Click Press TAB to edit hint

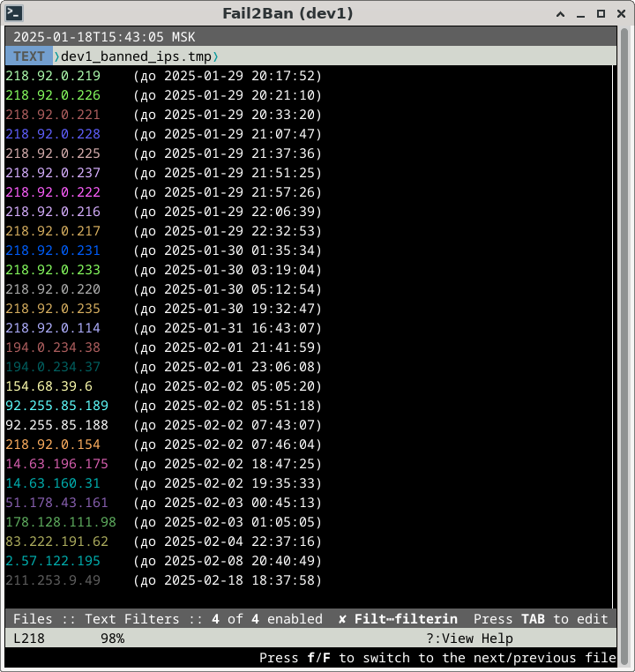tap(541, 619)
